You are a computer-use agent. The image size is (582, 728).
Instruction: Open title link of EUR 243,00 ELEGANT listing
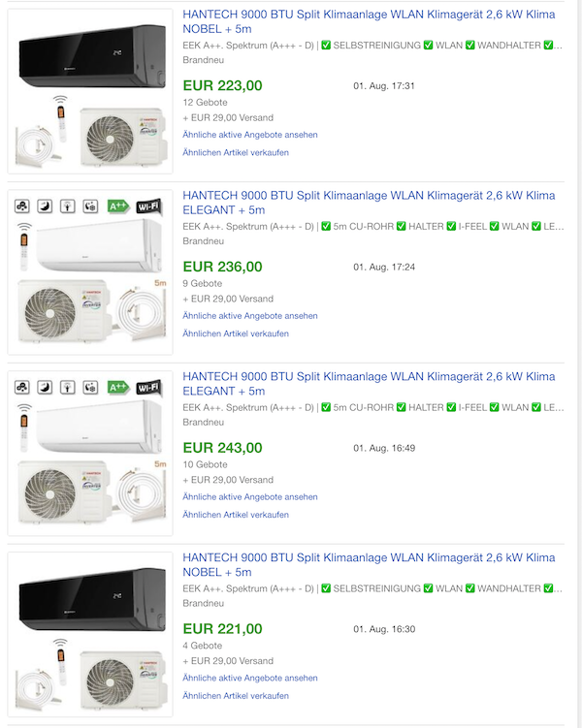click(x=369, y=384)
